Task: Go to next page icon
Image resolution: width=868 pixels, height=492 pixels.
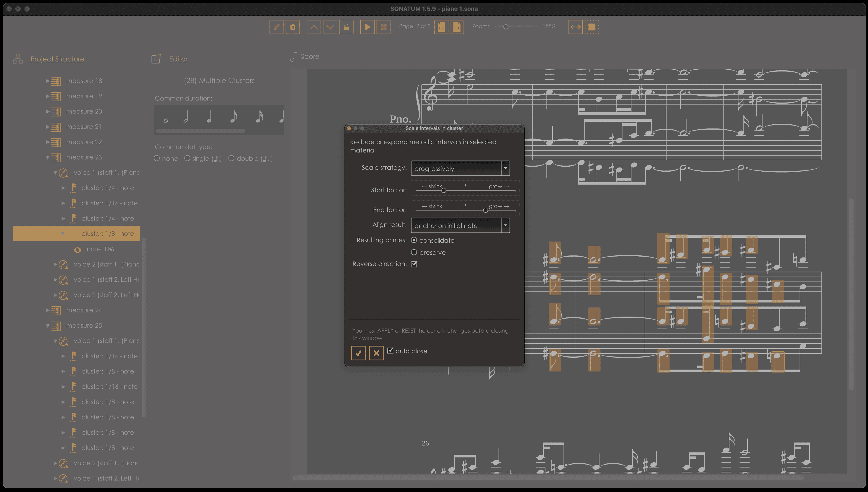Action: [x=457, y=27]
